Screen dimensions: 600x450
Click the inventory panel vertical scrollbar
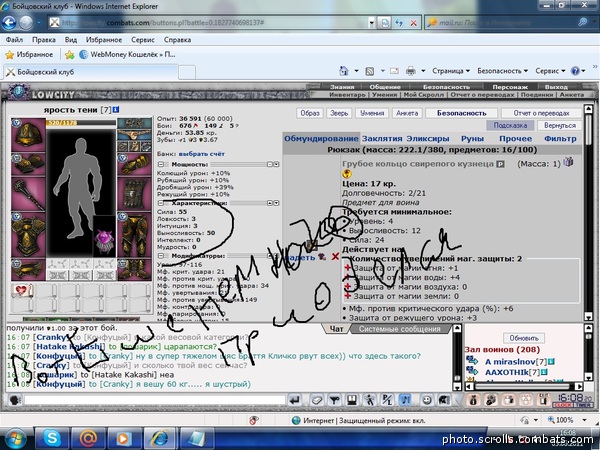[589, 212]
